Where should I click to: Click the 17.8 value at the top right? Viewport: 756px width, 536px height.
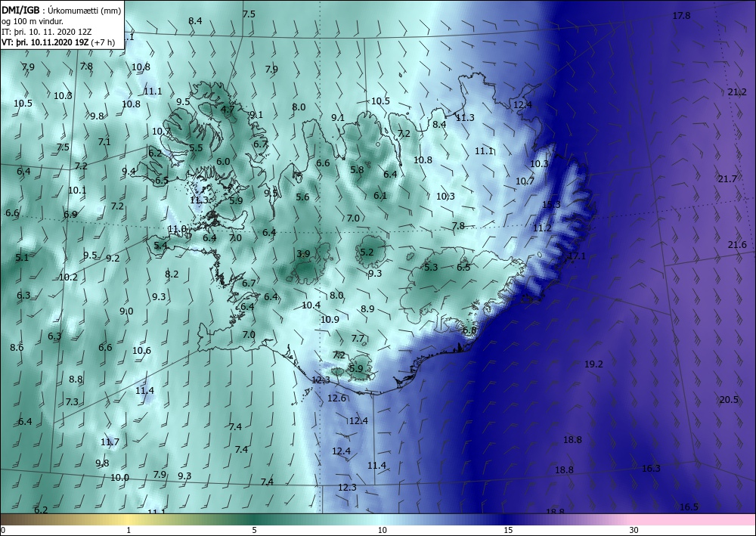681,16
